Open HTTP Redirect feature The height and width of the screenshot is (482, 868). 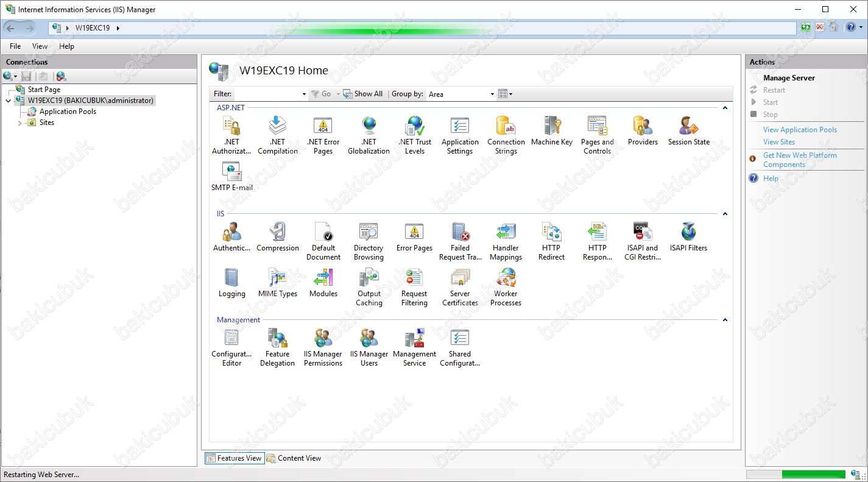[551, 241]
